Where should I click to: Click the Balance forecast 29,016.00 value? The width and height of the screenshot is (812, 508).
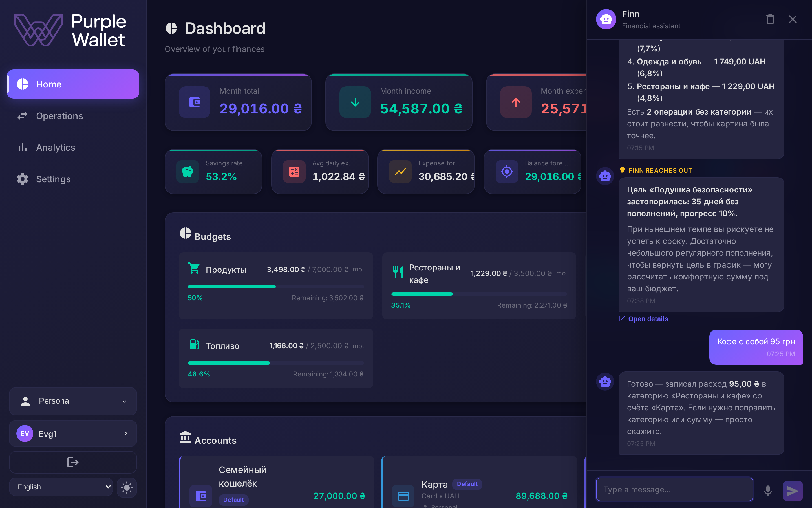(x=553, y=176)
